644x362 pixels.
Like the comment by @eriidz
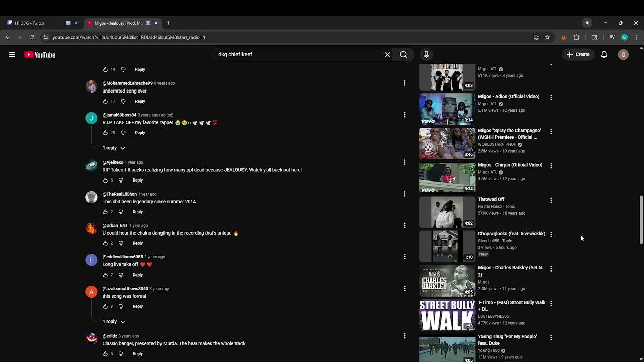pos(105,354)
